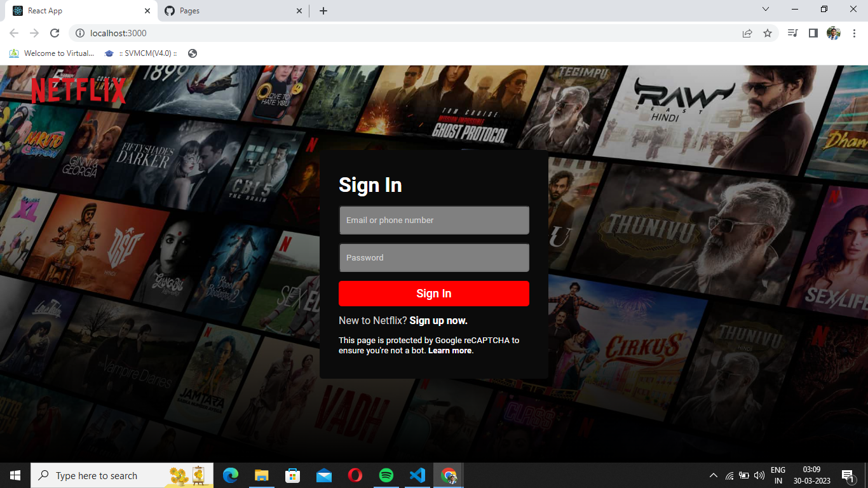868x488 pixels.
Task: Open the Mail app from taskbar
Action: click(x=323, y=475)
